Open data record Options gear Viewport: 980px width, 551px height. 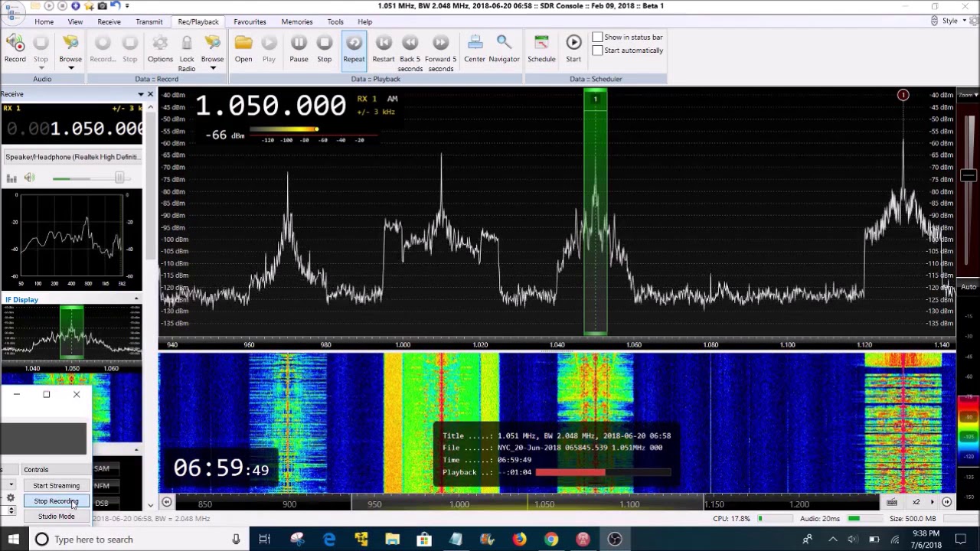[x=160, y=44]
